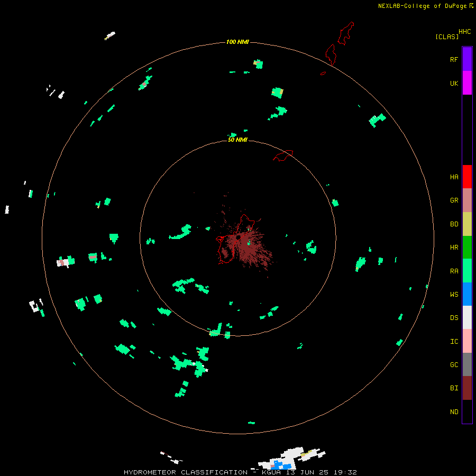The height and width of the screenshot is (476, 476).
Task: Pick the HR dark green legend swatch
Action: [x=467, y=248]
